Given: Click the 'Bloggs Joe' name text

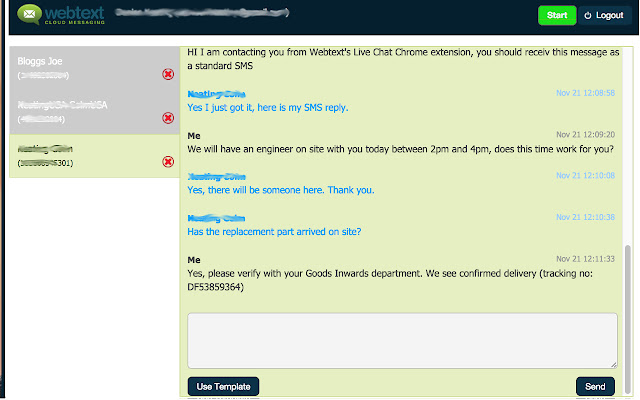Looking at the screenshot, I should 40,61.
